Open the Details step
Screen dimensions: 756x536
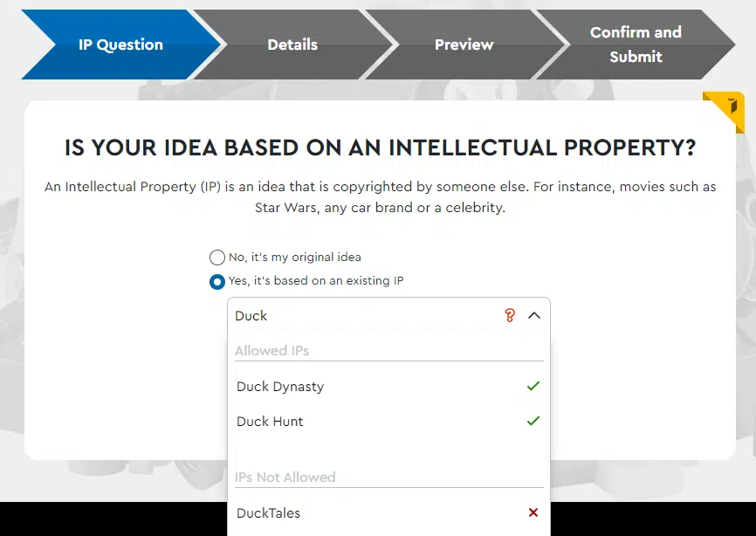point(292,45)
